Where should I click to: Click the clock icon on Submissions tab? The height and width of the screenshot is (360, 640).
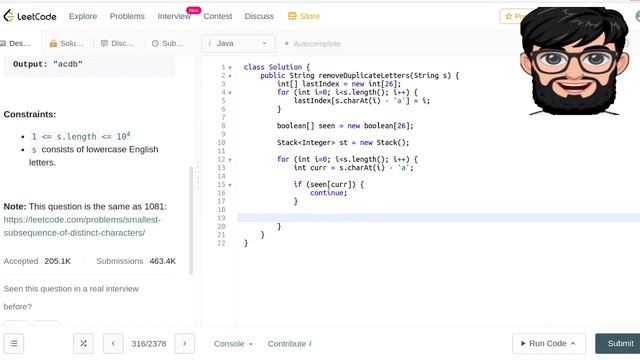coord(155,43)
